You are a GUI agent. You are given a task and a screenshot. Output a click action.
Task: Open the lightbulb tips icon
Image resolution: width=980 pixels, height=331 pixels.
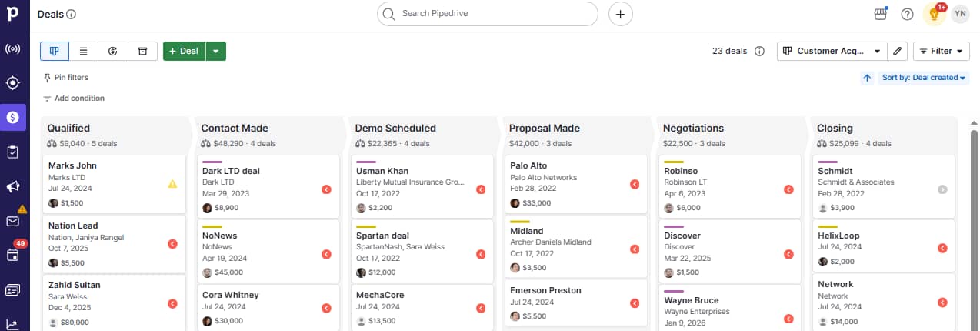(x=934, y=14)
